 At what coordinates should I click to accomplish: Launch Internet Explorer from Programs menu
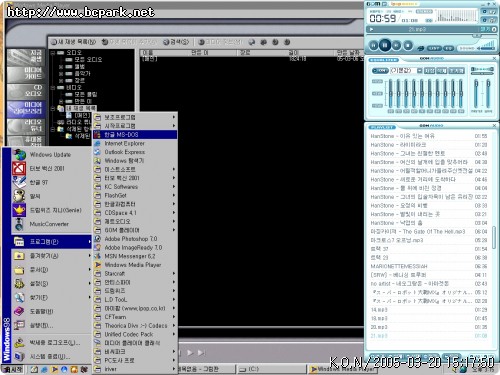pyautogui.click(x=135, y=143)
